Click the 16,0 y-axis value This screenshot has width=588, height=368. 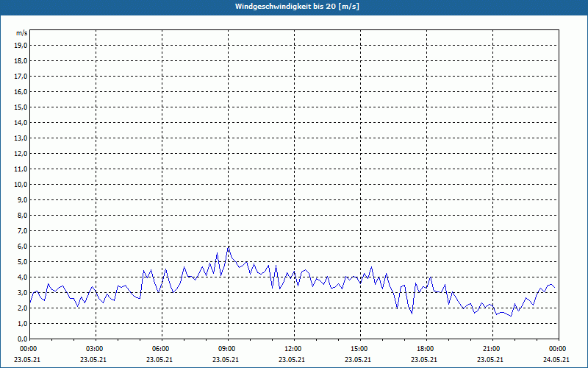(21, 91)
